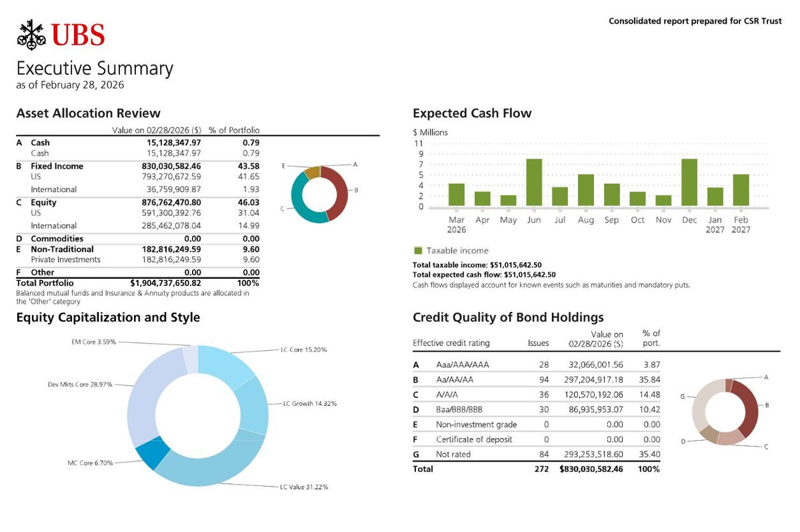Click the Fixed Income value '830,030,582.46' in allocation table

click(x=171, y=166)
